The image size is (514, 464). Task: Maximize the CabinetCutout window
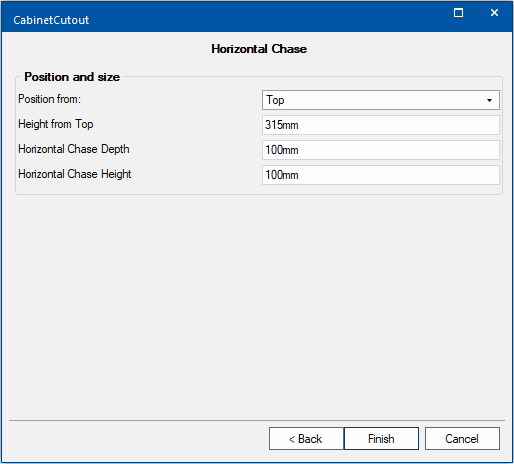458,13
